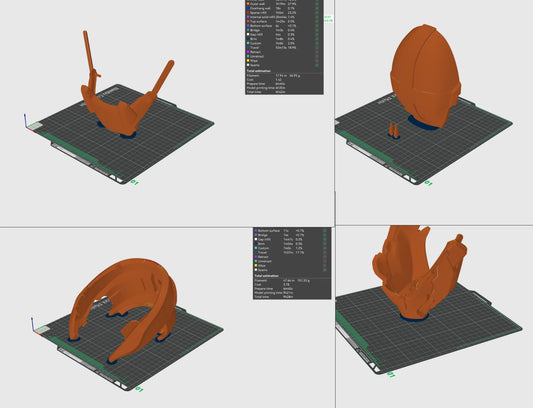
Task: Select the Internal solid infill legend row
Action: (x=284, y=17)
